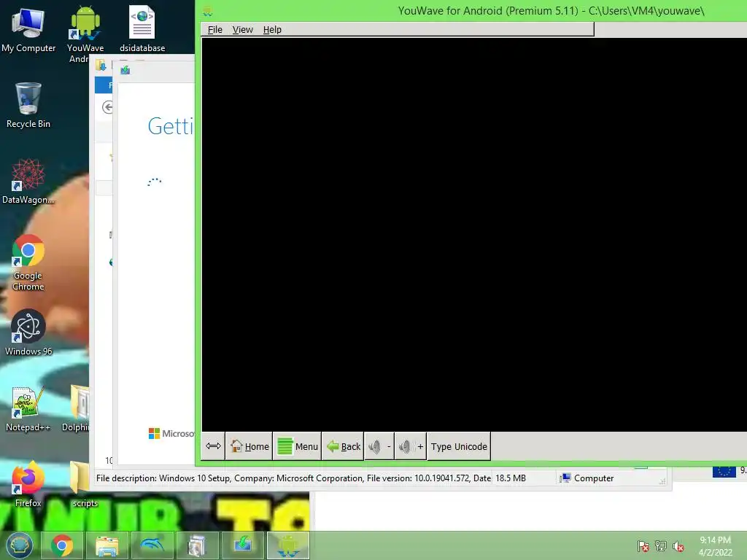The height and width of the screenshot is (560, 747).
Task: Click the muted speaker tray icon
Action: click(678, 546)
